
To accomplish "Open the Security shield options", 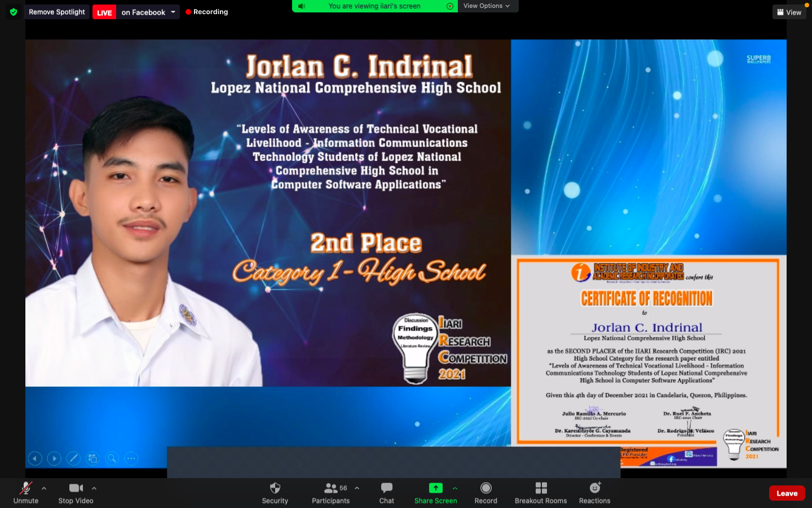I will 275,492.
